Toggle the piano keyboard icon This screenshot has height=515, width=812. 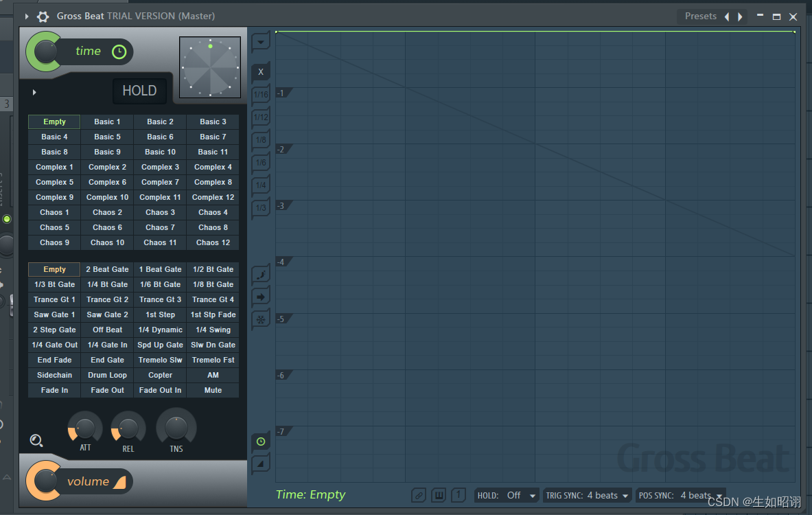[439, 496]
